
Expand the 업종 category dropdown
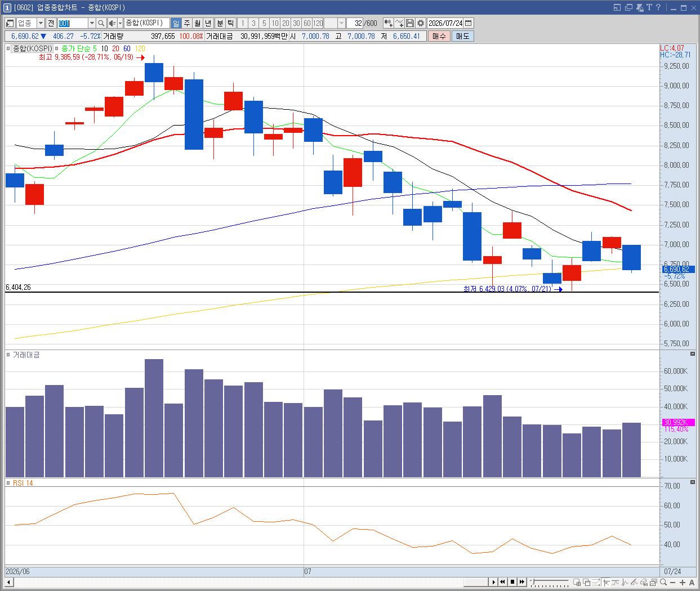(x=41, y=23)
